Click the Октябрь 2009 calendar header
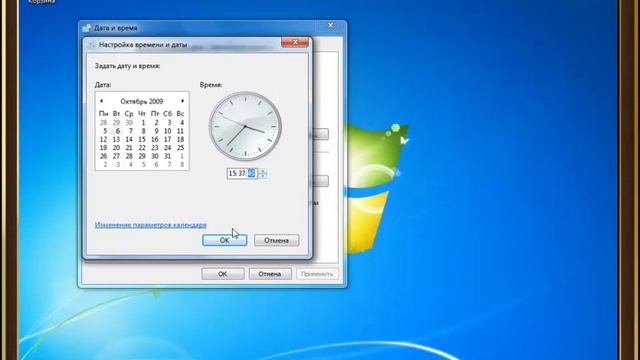Viewport: 640px width, 360px height. (142, 101)
